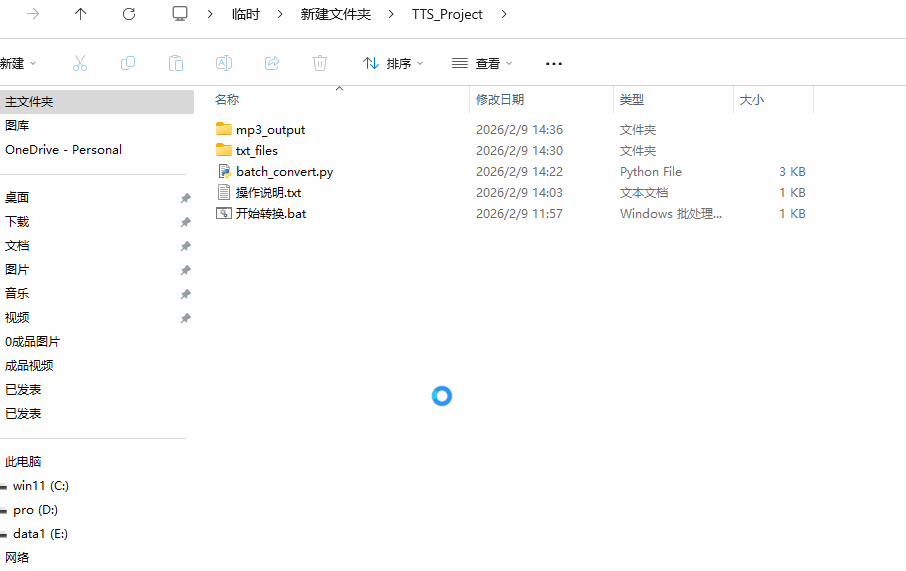
Task: Select the txt_files file name
Action: tap(257, 150)
